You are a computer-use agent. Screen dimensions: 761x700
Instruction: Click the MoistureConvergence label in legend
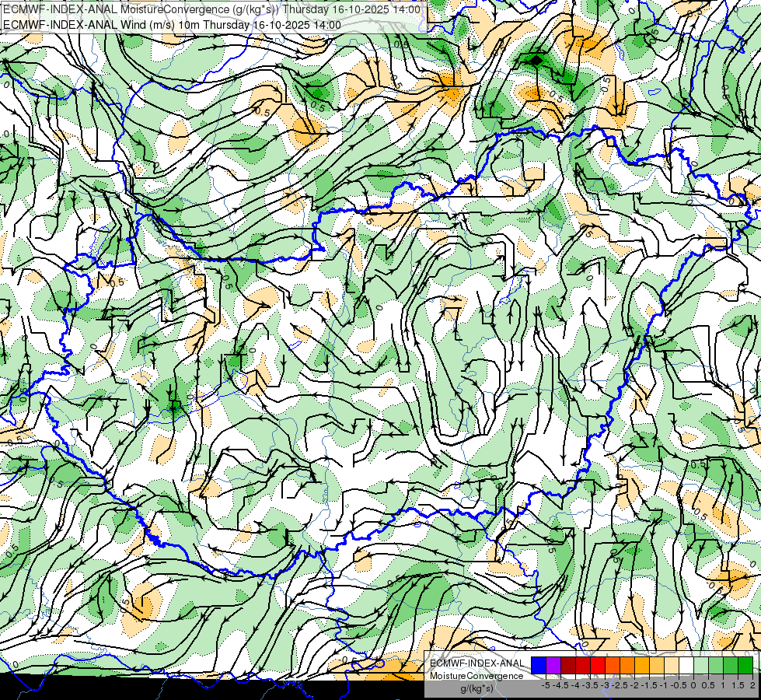pos(476,676)
